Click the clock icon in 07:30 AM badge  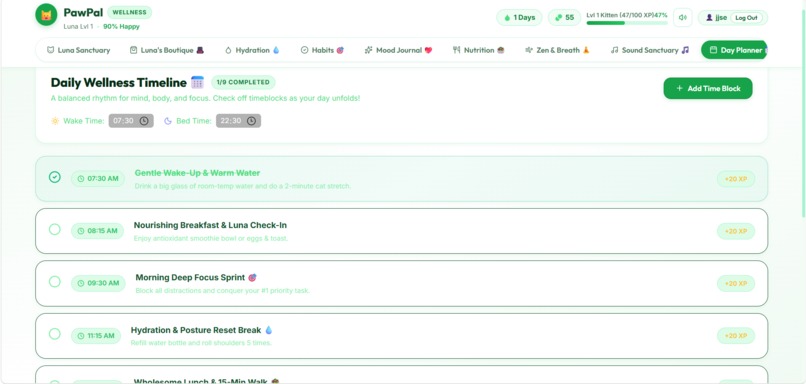[81, 179]
